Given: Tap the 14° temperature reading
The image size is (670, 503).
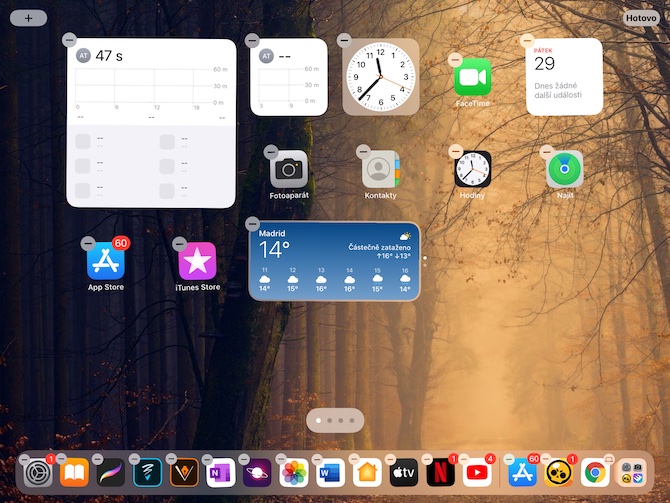Looking at the screenshot, I should click(274, 250).
